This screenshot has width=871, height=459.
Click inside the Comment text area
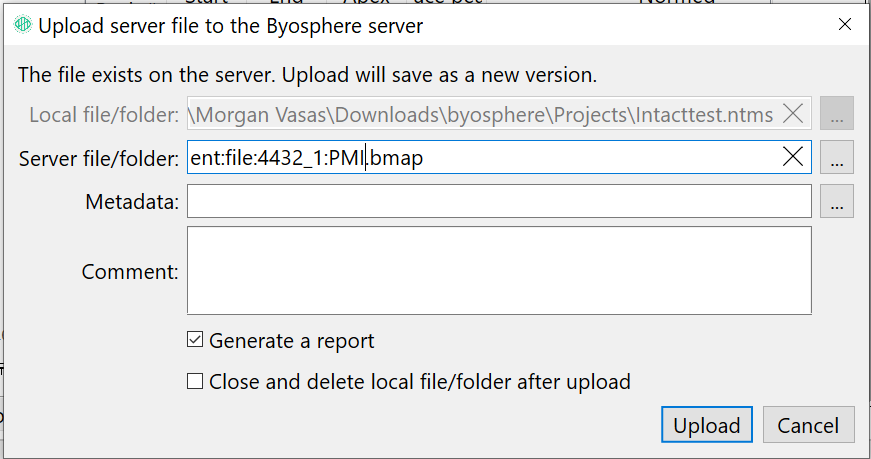tap(499, 271)
